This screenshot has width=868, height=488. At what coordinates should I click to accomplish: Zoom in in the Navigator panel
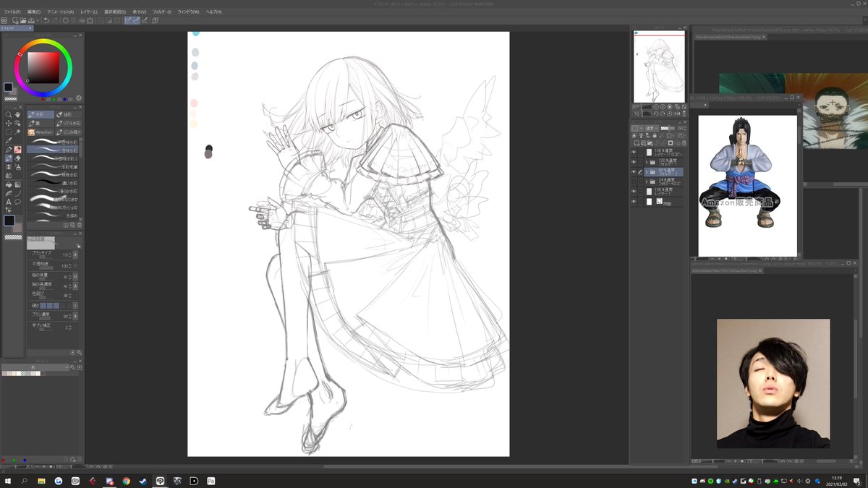(663, 107)
